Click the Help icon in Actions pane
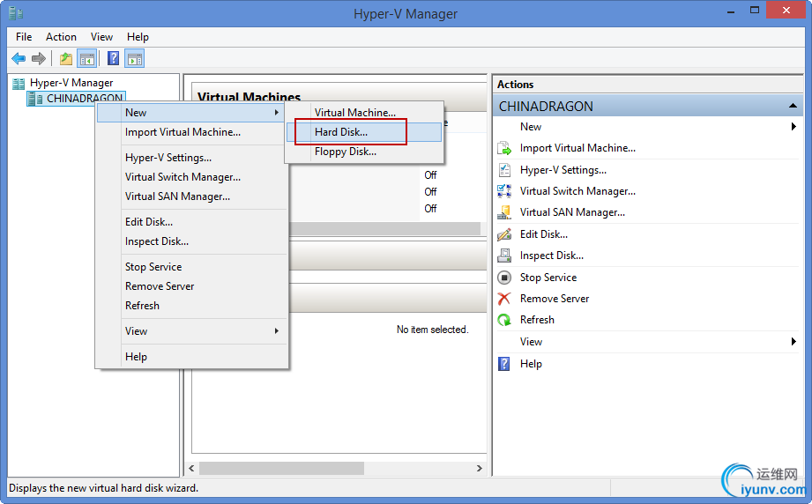The height and width of the screenshot is (504, 812). (504, 364)
